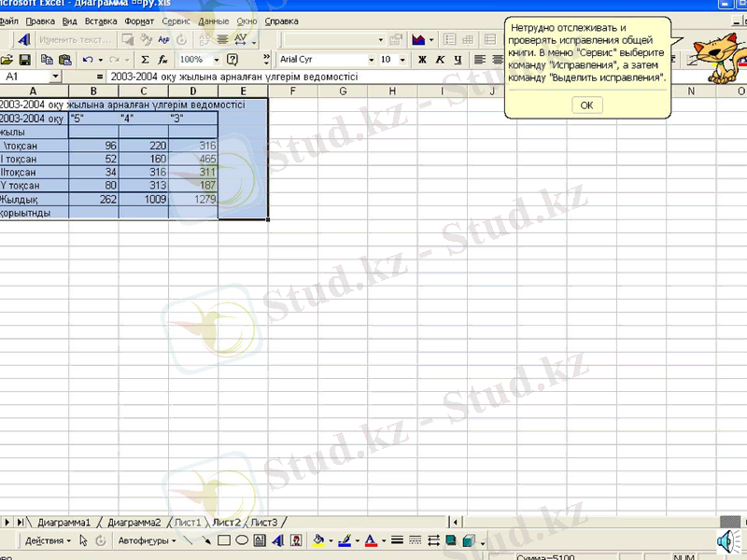This screenshot has width=747, height=560.
Task: Click cell C7 containing 313
Action: (144, 185)
